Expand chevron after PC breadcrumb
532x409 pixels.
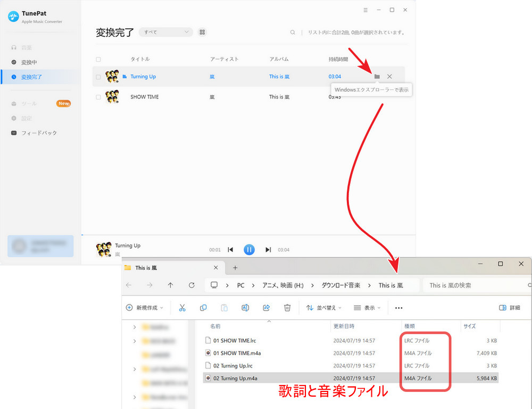pyautogui.click(x=253, y=285)
